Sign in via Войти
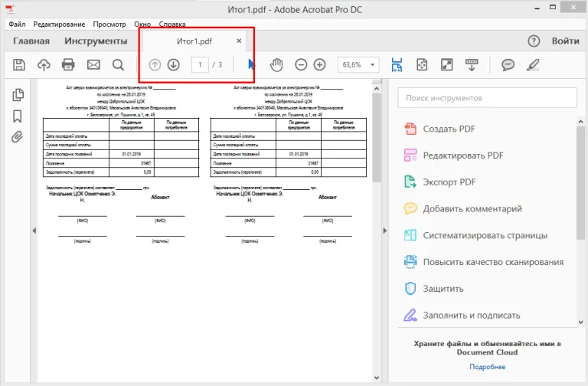 pyautogui.click(x=566, y=41)
